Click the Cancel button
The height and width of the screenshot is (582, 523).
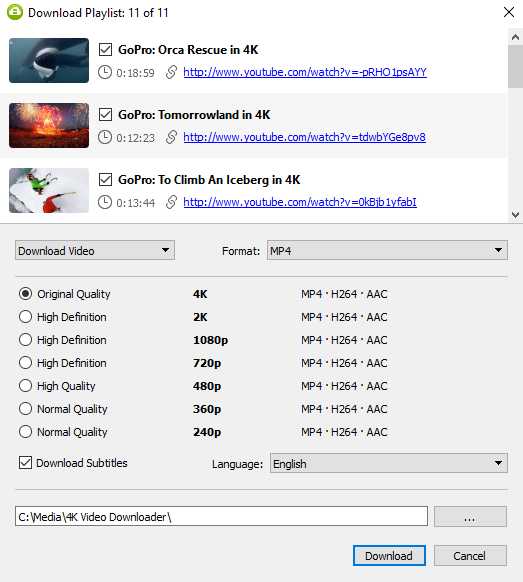pyautogui.click(x=470, y=556)
